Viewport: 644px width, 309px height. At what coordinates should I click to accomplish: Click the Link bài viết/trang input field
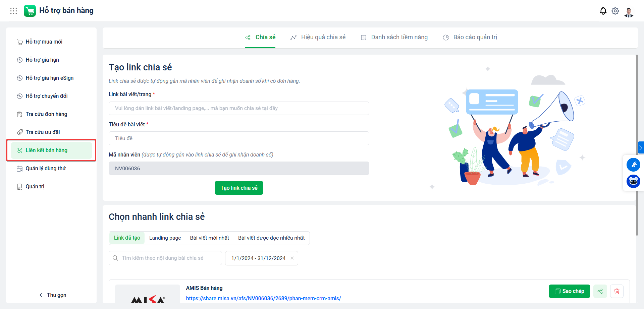click(239, 108)
